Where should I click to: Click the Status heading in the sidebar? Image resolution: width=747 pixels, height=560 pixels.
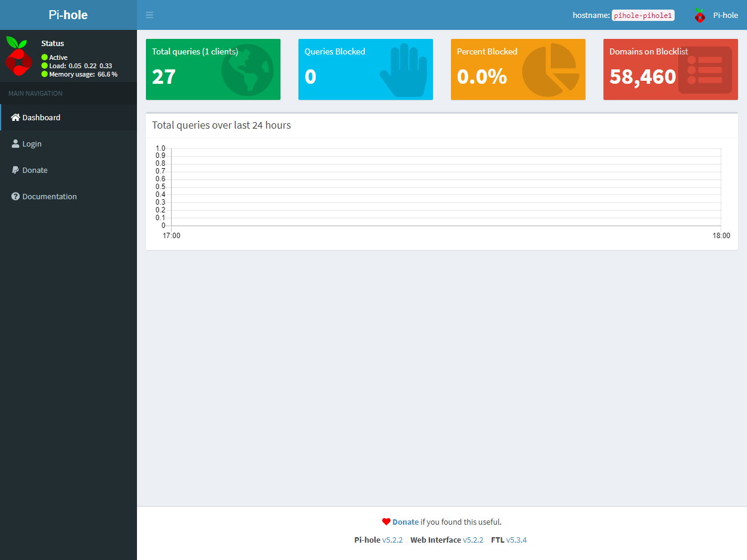(53, 43)
